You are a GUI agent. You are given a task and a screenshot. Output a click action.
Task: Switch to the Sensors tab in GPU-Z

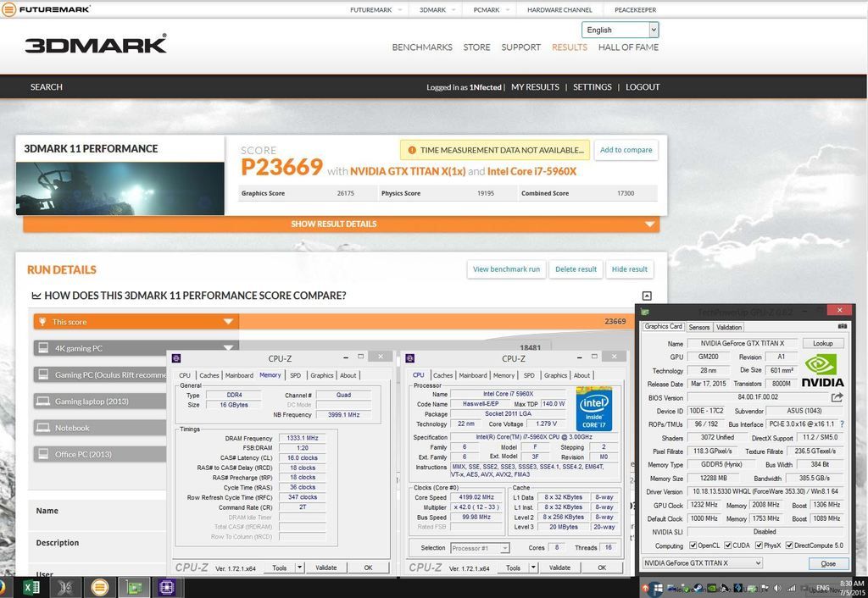[699, 327]
